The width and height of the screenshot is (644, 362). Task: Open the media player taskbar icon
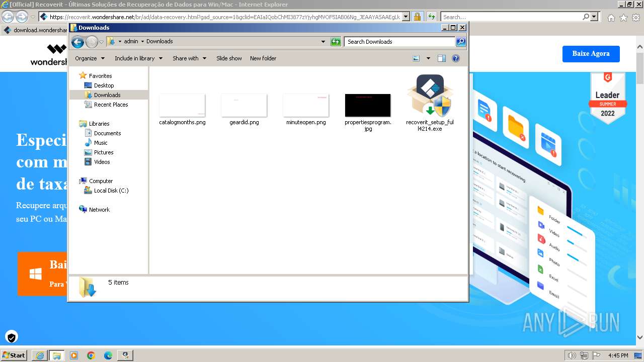point(74,355)
